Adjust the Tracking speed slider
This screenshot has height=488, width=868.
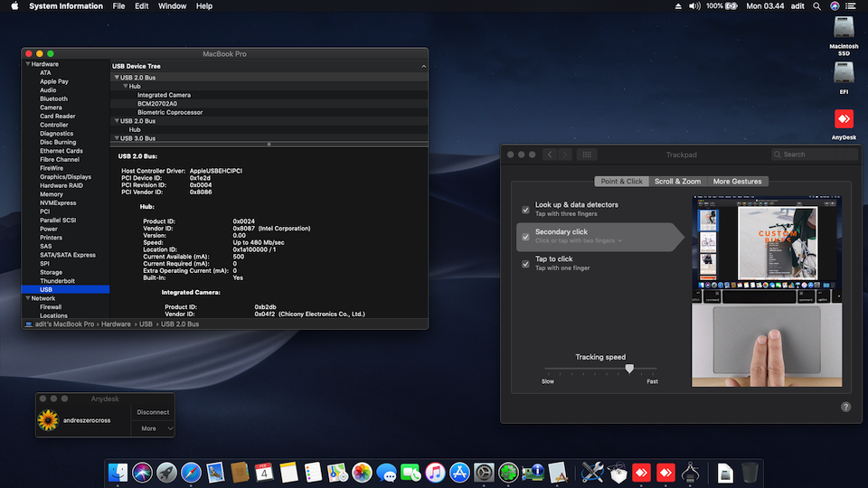[x=629, y=369]
